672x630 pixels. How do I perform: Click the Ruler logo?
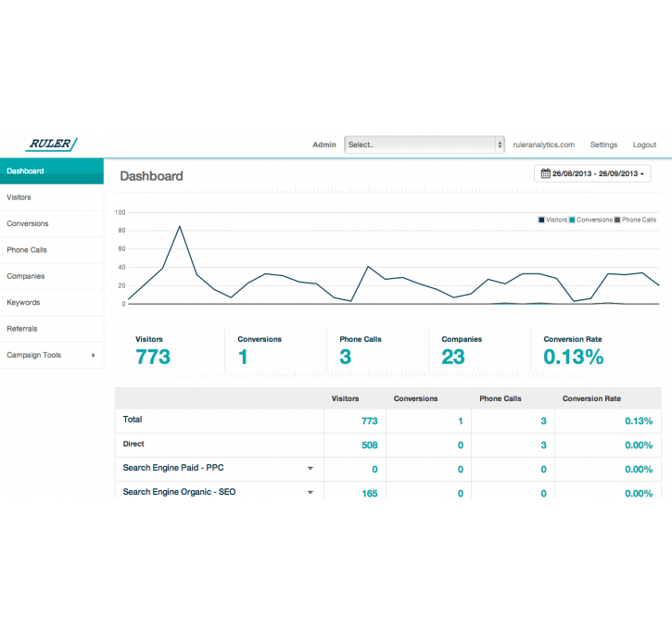51,144
